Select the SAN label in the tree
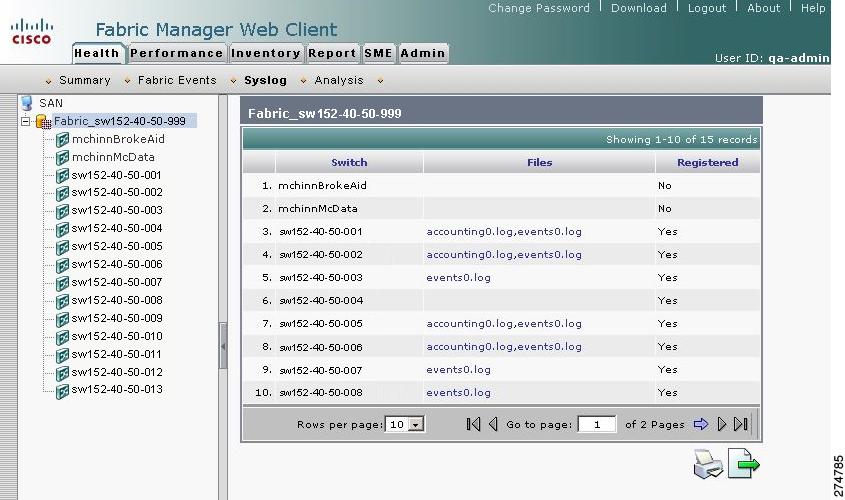 point(51,103)
